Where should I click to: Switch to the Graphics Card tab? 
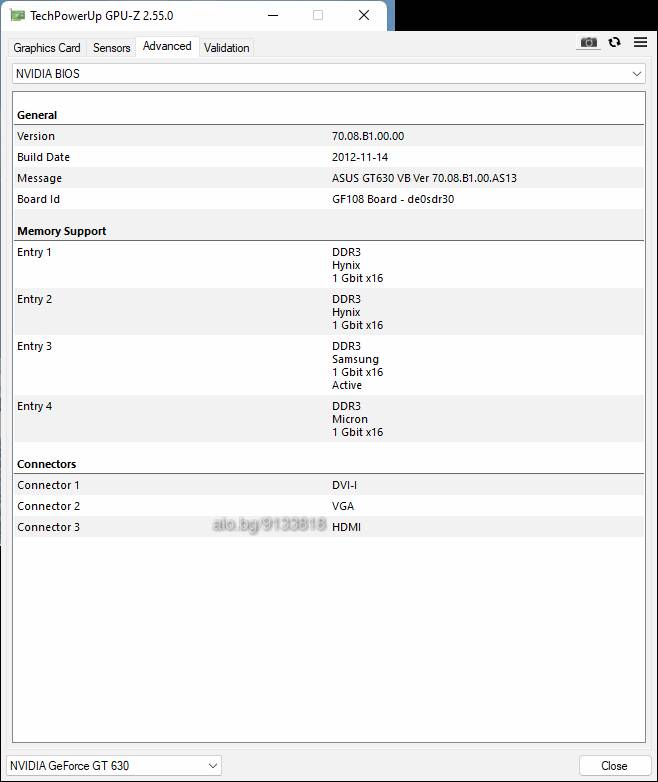coord(47,48)
